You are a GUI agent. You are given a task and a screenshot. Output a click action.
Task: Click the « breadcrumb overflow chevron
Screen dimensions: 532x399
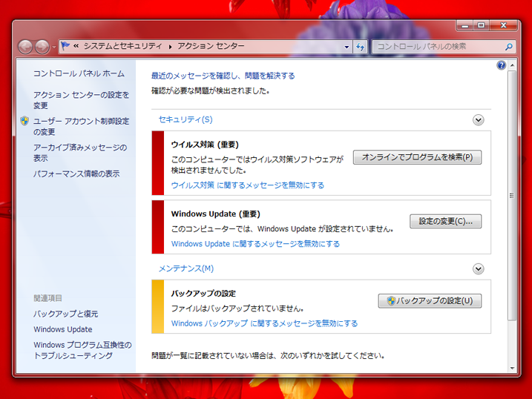coord(76,46)
